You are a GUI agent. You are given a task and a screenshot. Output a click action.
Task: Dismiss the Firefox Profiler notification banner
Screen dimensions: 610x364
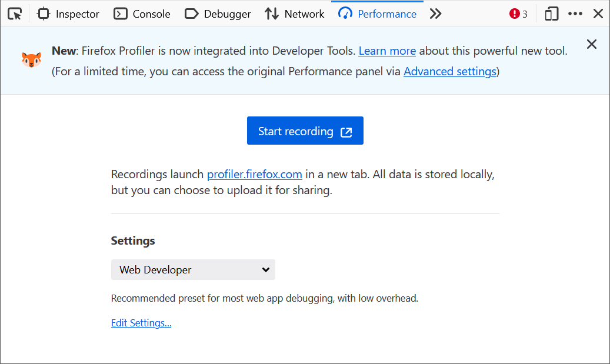(x=592, y=44)
